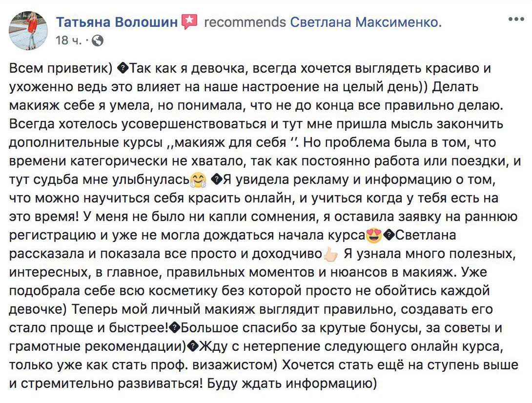Click the globe public privacy icon
This screenshot has width=532, height=403.
98,40
